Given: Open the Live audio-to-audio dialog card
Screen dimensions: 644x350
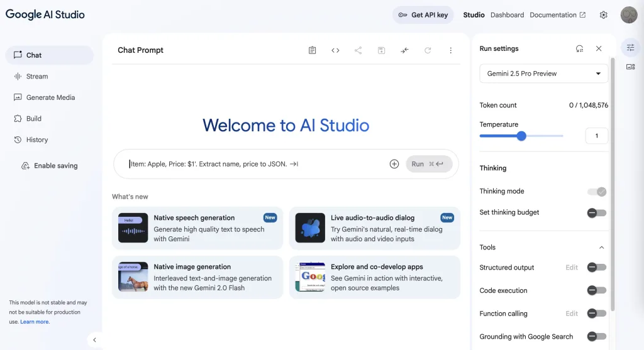Looking at the screenshot, I should click(375, 228).
